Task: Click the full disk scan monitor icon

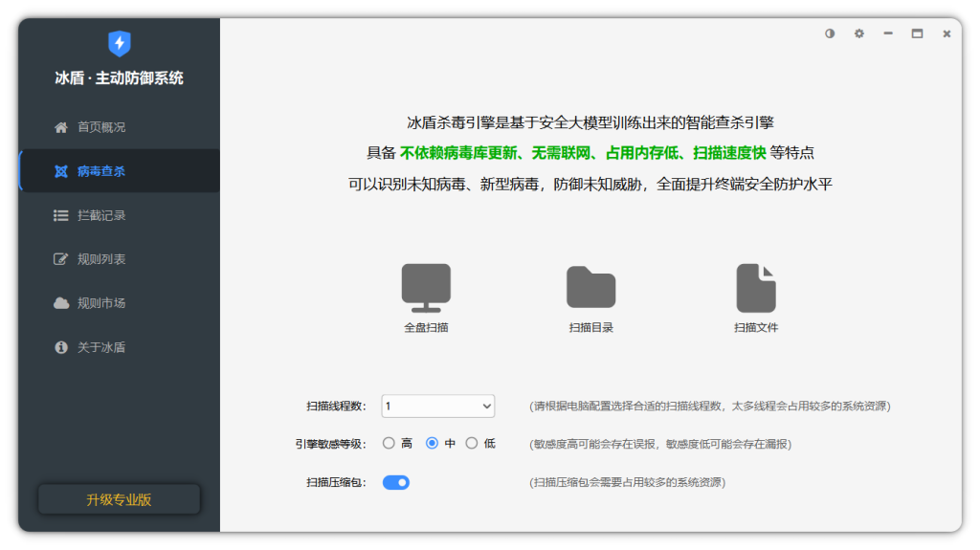Action: 426,288
